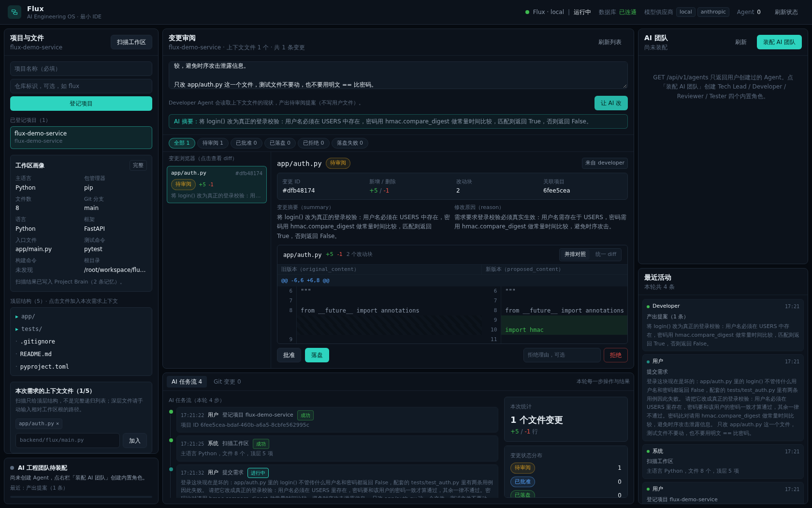Click 加入 to add context file
This screenshot has height=508, width=812.
pyautogui.click(x=135, y=441)
